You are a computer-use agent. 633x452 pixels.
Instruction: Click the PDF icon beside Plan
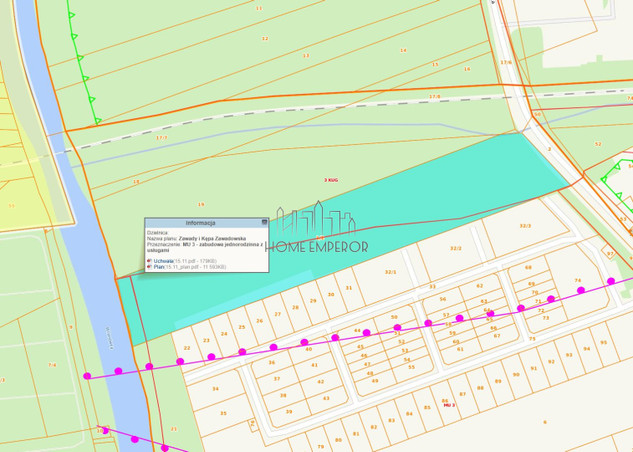(149, 267)
